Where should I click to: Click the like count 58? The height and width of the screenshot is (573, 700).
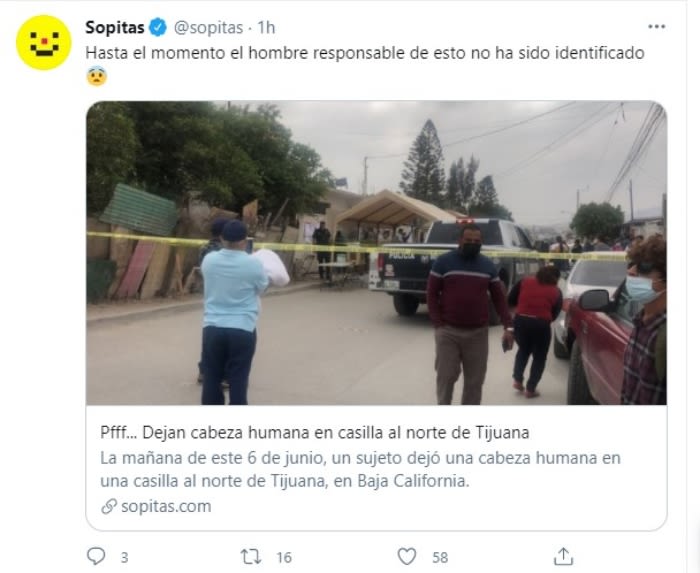(440, 557)
